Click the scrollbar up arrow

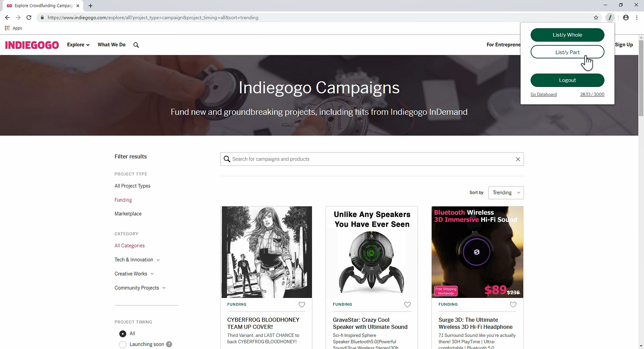(641, 37)
